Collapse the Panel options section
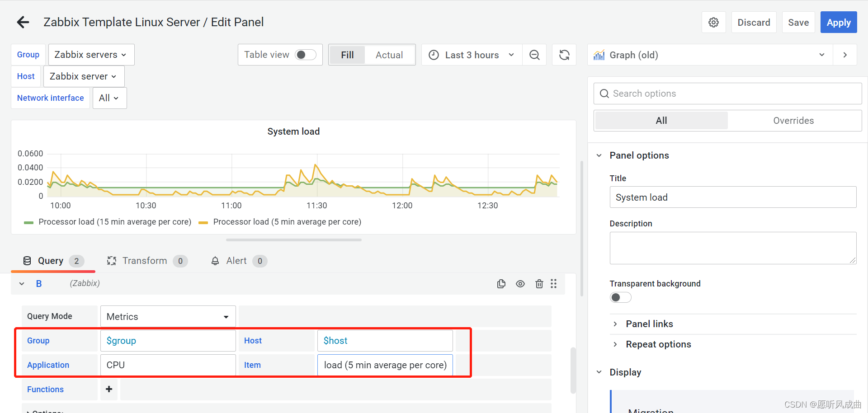Screen dimensions: 868x413 click(x=599, y=155)
